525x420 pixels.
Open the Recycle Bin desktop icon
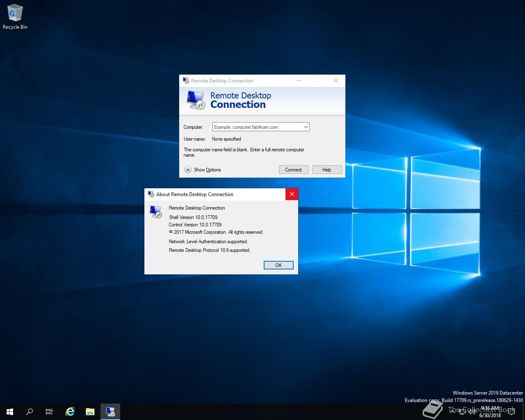(15, 17)
